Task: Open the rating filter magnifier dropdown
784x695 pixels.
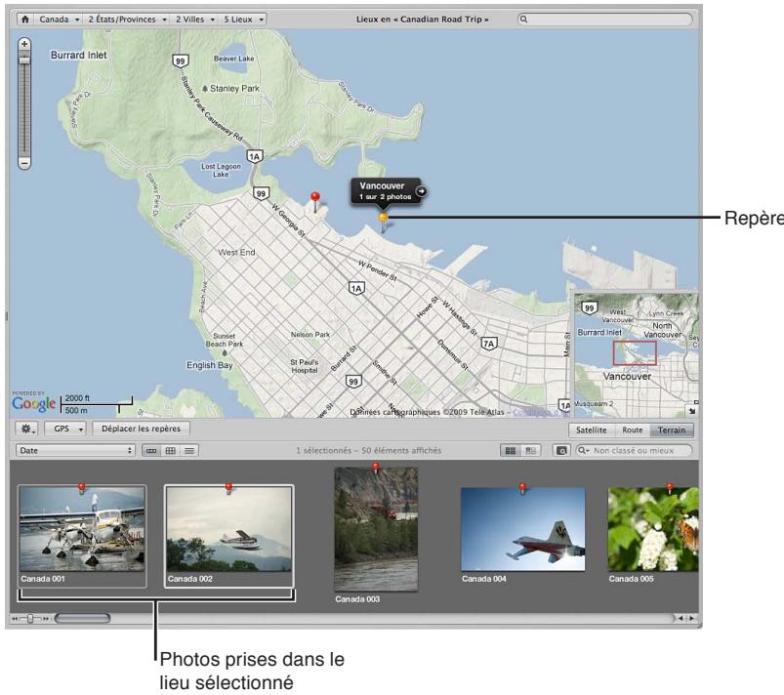Action: click(584, 451)
